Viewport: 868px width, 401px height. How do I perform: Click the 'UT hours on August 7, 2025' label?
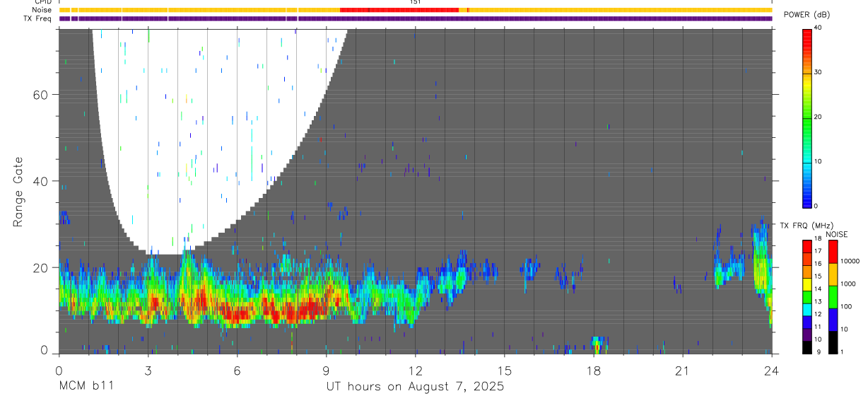[415, 386]
